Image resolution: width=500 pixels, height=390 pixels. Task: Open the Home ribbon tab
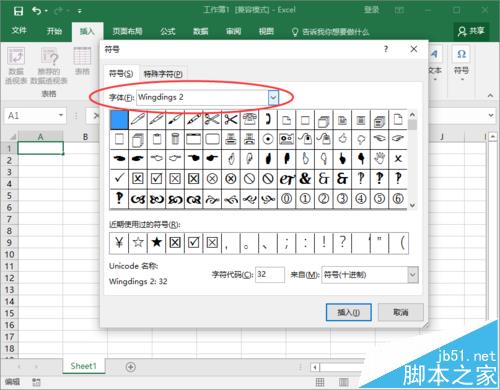pyautogui.click(x=54, y=31)
